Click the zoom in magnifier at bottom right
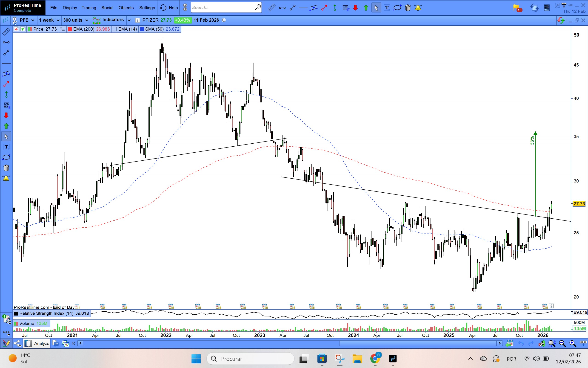588x368 pixels. click(572, 343)
